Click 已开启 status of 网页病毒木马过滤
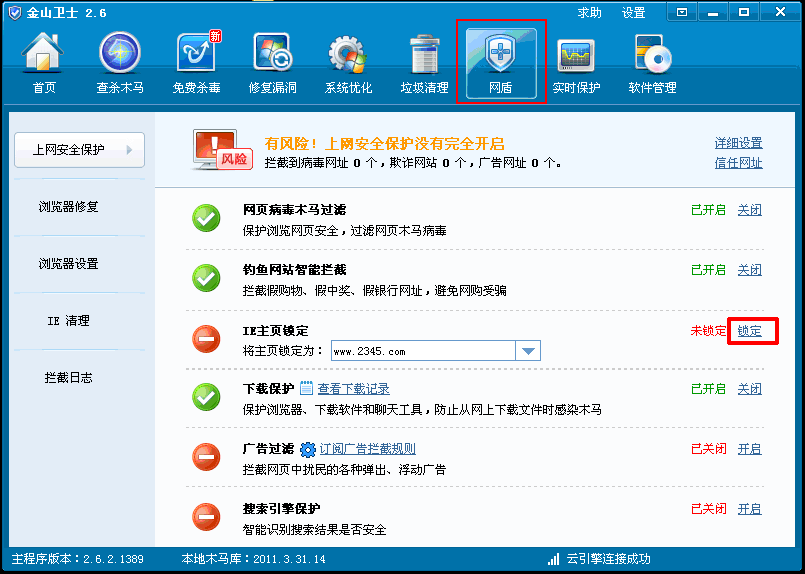The width and height of the screenshot is (805, 574). (x=708, y=210)
